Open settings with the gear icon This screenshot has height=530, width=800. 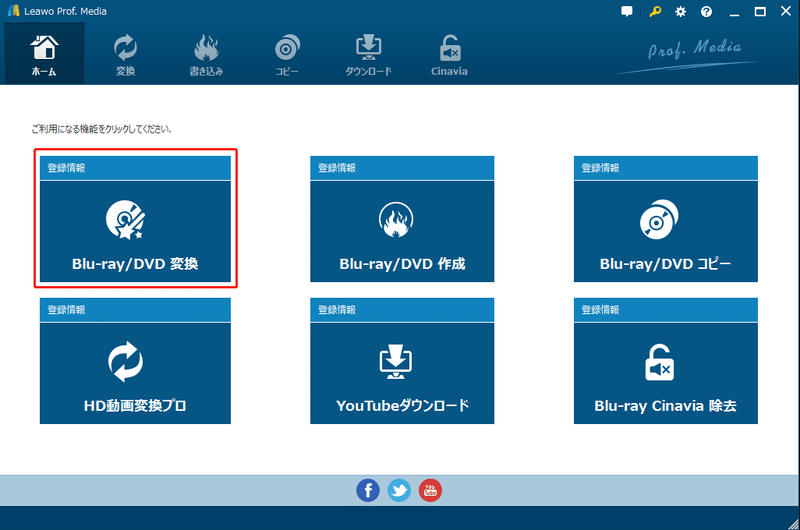point(681,12)
